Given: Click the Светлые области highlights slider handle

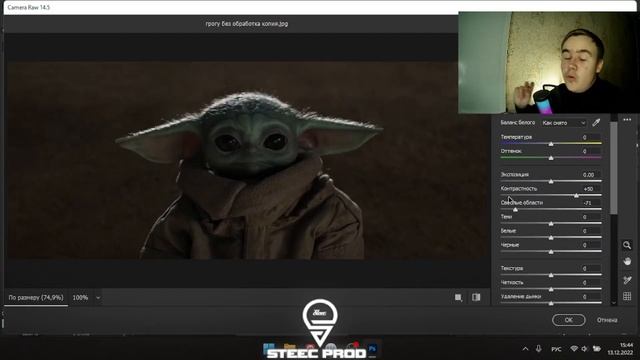Looking at the screenshot, I should [515, 209].
